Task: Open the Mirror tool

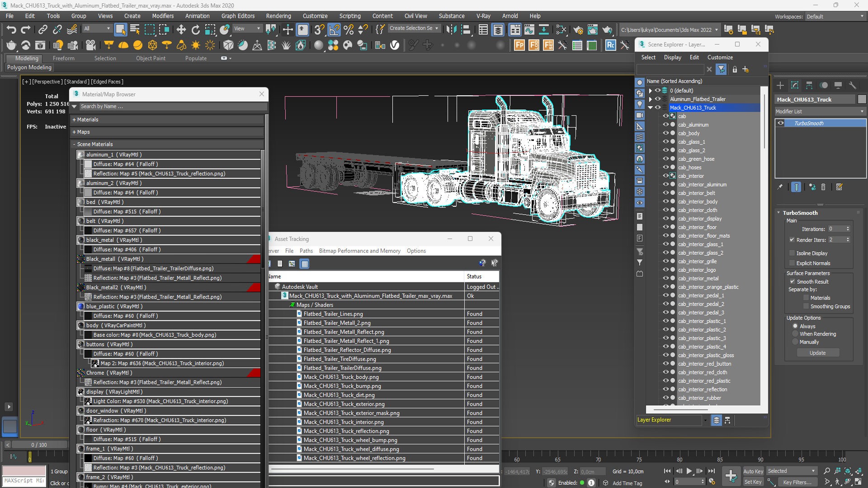Action: click(451, 30)
